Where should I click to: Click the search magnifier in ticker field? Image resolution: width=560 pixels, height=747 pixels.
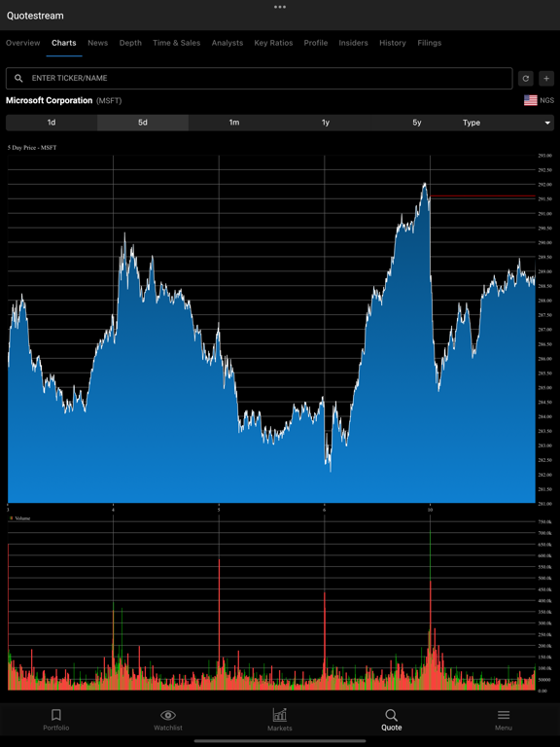[x=18, y=78]
